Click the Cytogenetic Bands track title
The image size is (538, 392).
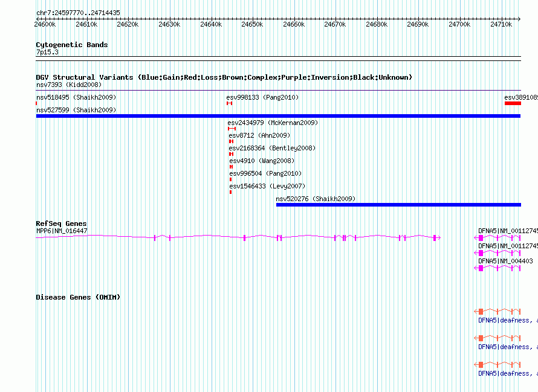click(x=72, y=45)
